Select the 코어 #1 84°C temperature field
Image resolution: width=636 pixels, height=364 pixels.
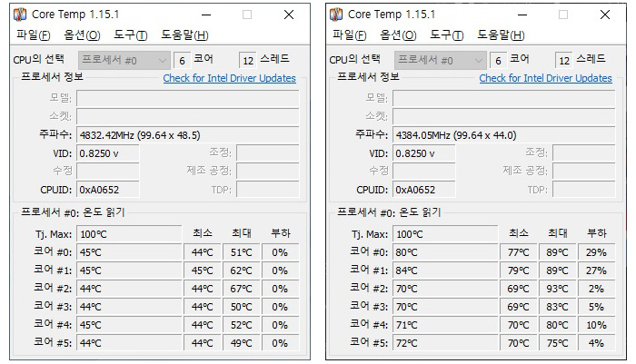pos(445,270)
